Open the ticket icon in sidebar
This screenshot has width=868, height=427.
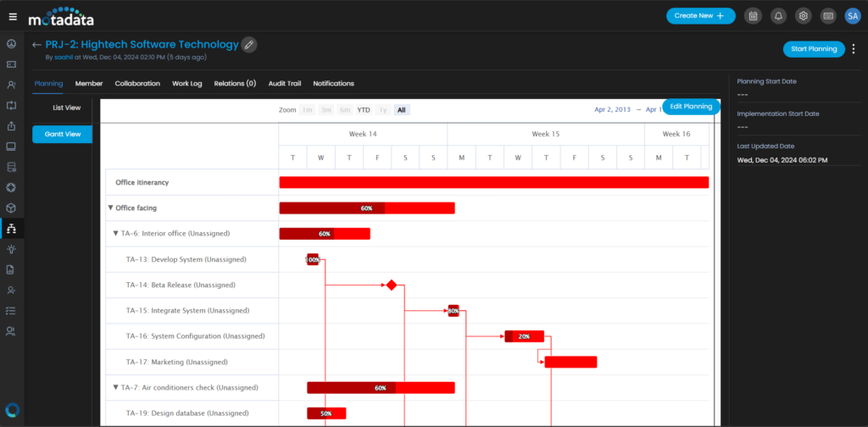11,64
